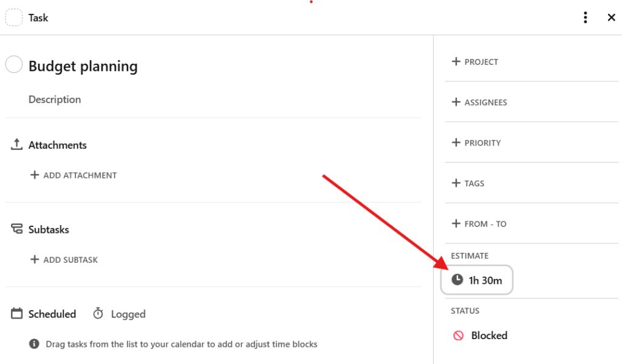Click the info icon beside drag hint
This screenshot has height=364, width=622.
[35, 344]
